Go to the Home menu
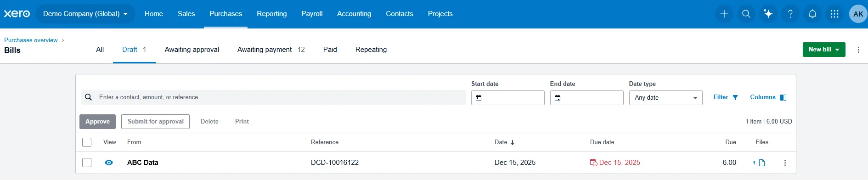The image size is (868, 180). pyautogui.click(x=154, y=14)
